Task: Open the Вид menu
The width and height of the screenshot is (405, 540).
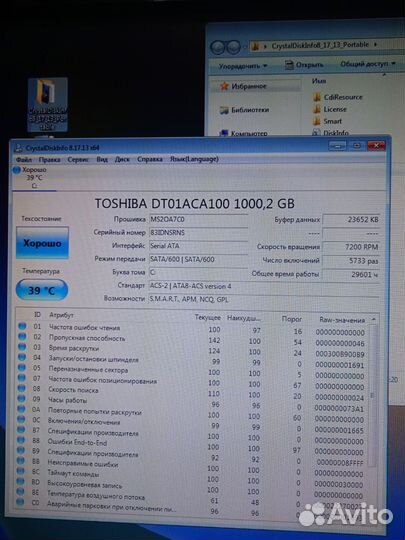Action: (x=102, y=159)
